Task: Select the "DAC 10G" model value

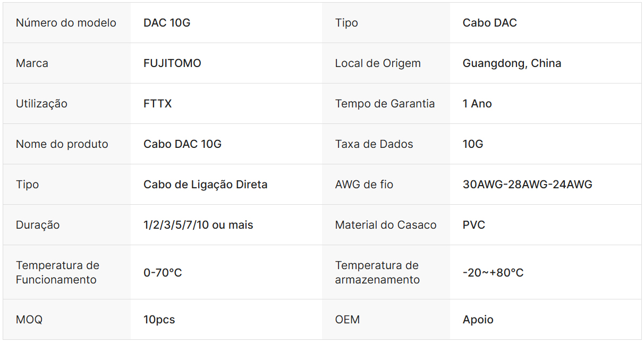Action: [167, 23]
